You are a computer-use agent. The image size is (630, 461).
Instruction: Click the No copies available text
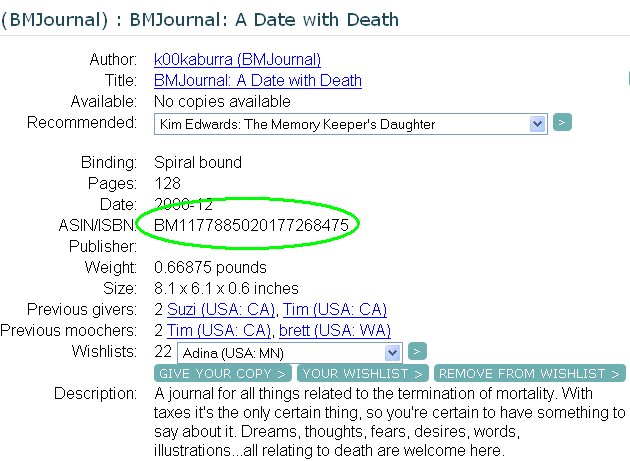(222, 101)
